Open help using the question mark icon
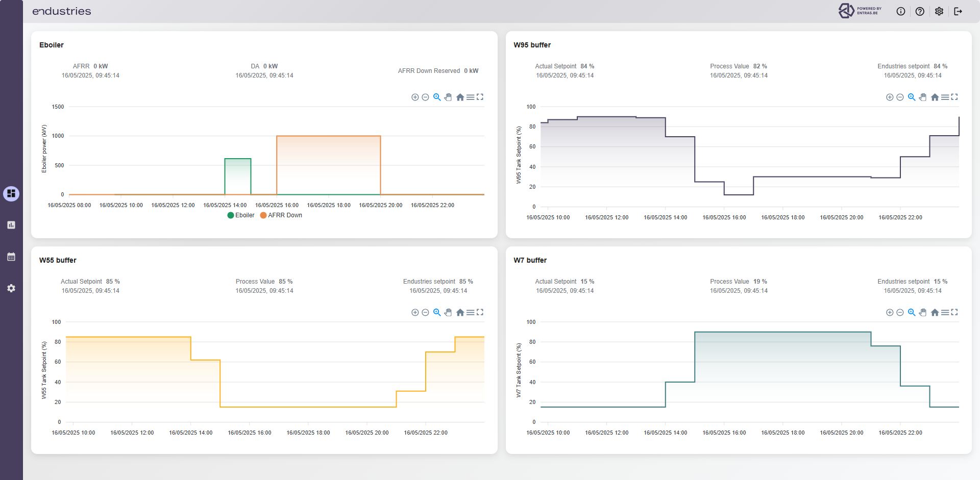The height and width of the screenshot is (480, 980). tap(920, 11)
